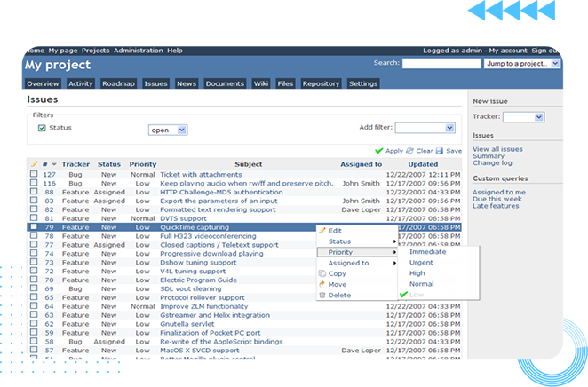Check the box for issue 116
This screenshot has width=588, height=387.
point(34,183)
